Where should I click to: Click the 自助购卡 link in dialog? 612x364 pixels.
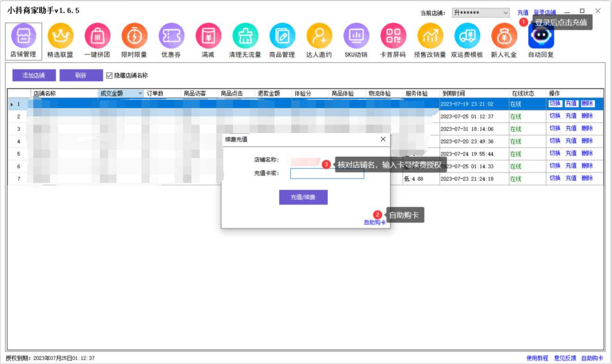click(374, 223)
